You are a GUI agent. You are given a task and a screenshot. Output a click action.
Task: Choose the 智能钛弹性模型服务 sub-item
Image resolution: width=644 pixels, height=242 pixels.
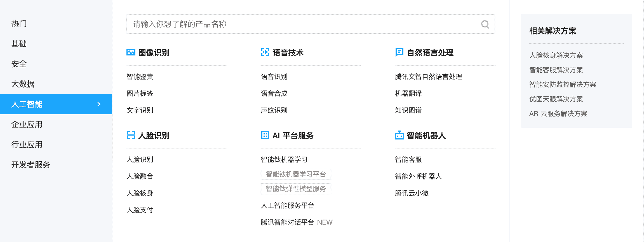click(296, 189)
